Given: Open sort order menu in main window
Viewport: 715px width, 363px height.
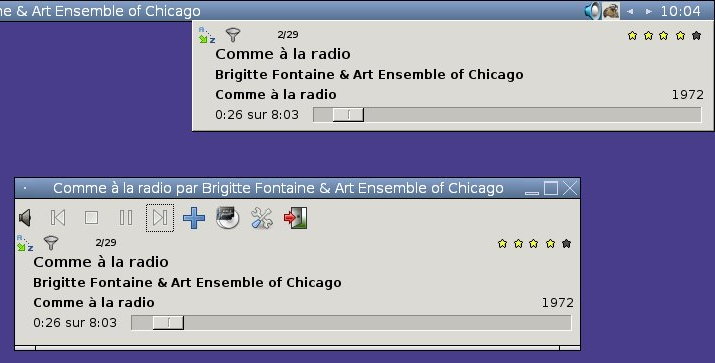Looking at the screenshot, I should (x=25, y=244).
